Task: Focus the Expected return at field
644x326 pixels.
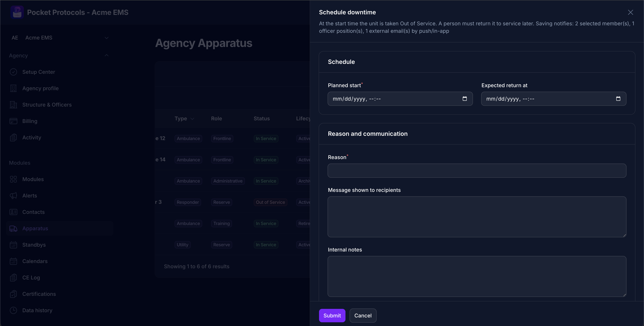Action: tap(553, 99)
